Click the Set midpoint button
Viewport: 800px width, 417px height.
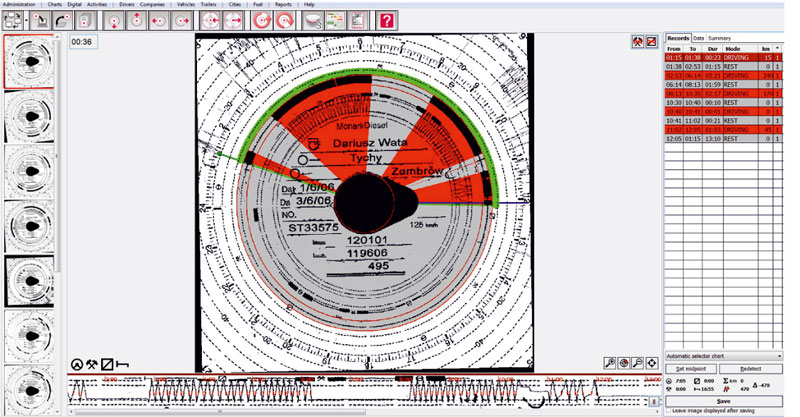click(693, 369)
